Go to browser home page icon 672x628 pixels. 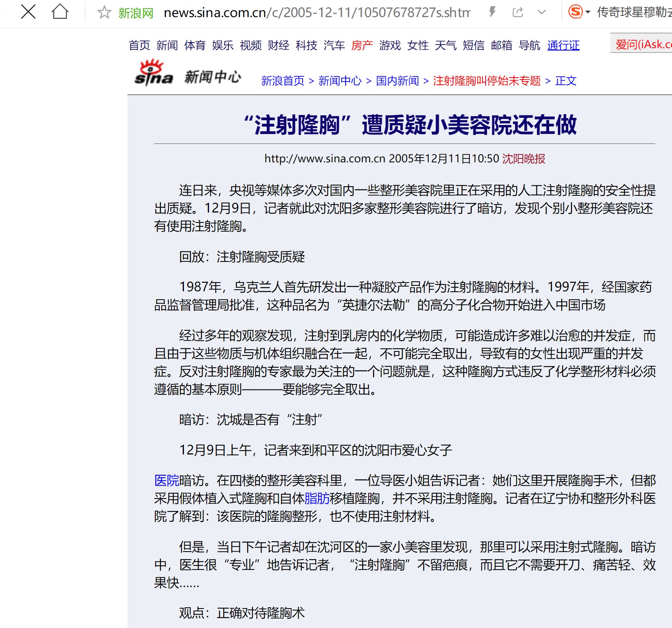(x=60, y=12)
